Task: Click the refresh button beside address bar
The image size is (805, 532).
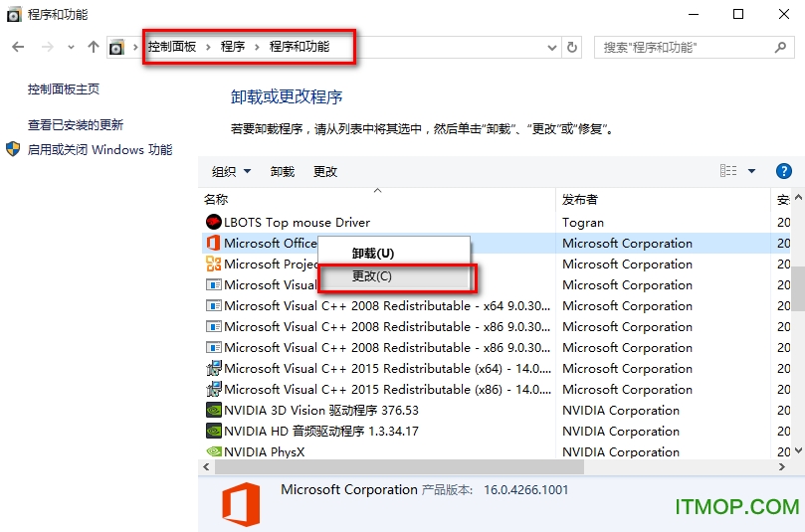Action: [572, 47]
